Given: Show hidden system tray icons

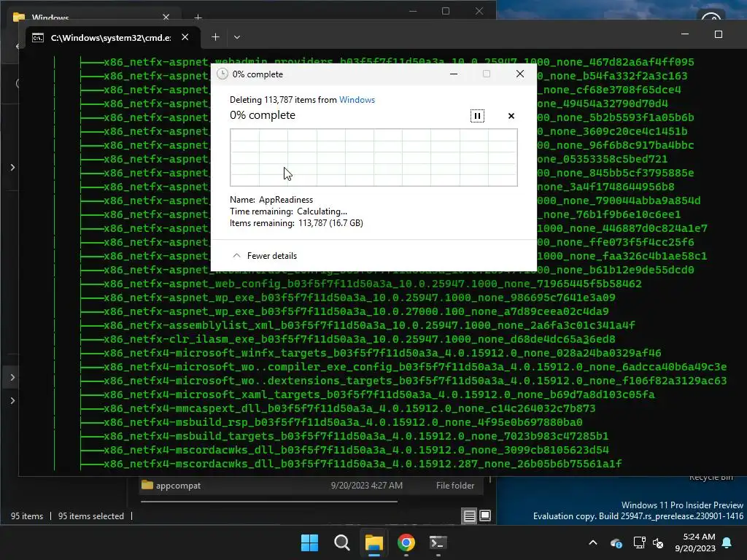Looking at the screenshot, I should [593, 542].
